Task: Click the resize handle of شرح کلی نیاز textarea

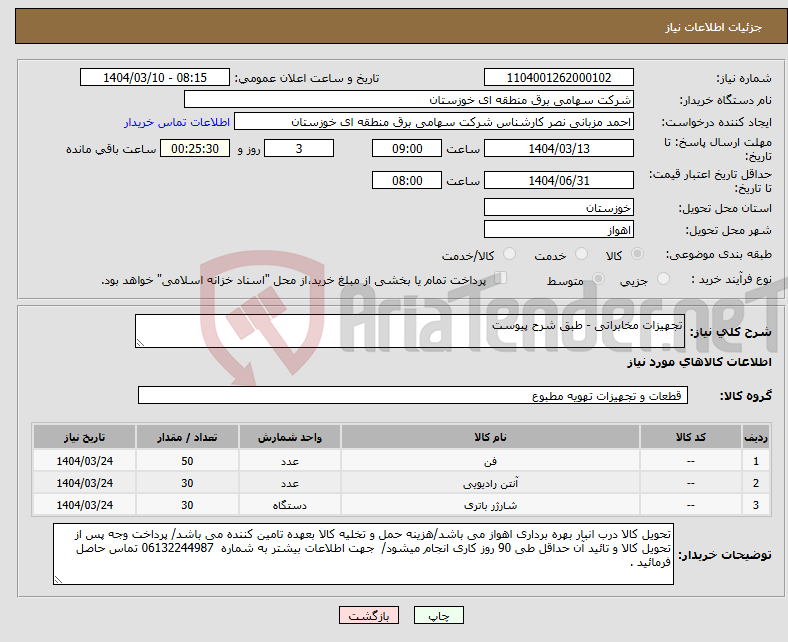Action: (x=140, y=343)
